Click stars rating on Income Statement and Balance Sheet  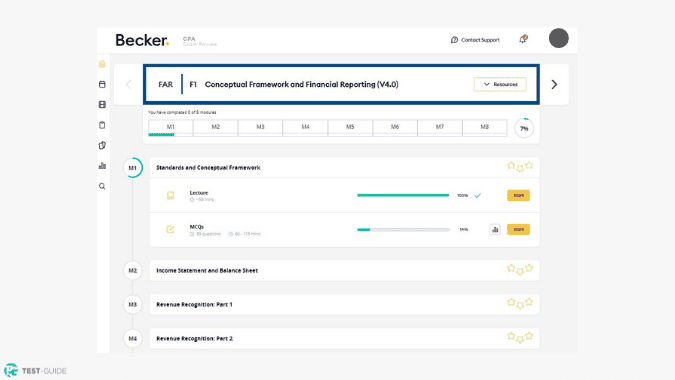pyautogui.click(x=520, y=270)
